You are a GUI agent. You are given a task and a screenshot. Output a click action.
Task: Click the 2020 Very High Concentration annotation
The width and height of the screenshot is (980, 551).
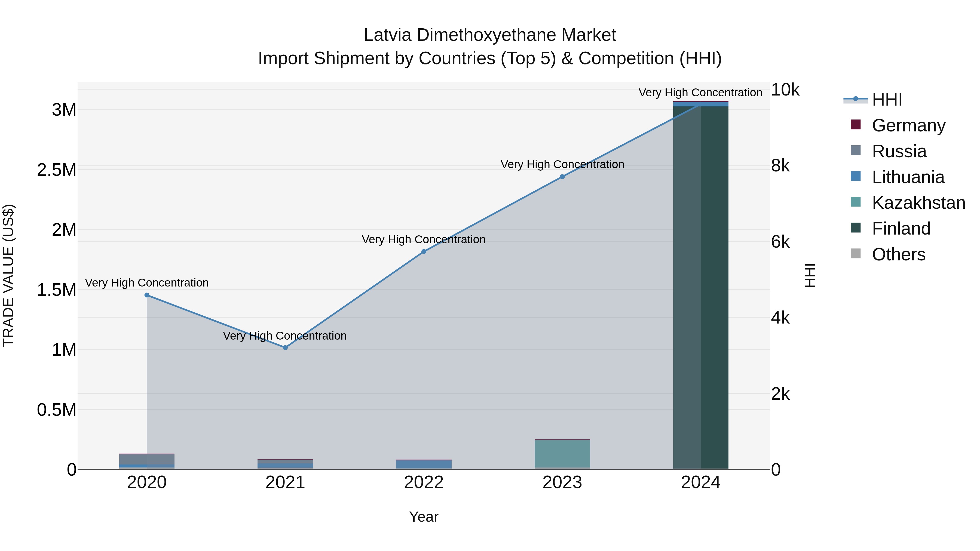pos(147,283)
